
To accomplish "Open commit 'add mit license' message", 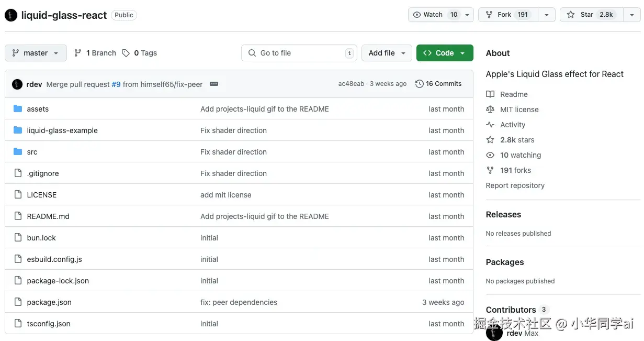I will pyautogui.click(x=226, y=195).
